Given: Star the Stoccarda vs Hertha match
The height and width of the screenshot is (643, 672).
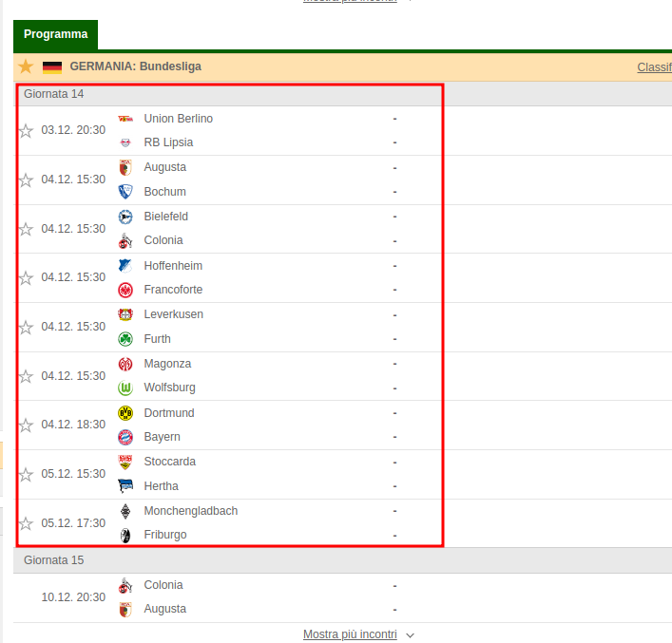Looking at the screenshot, I should point(27,475).
